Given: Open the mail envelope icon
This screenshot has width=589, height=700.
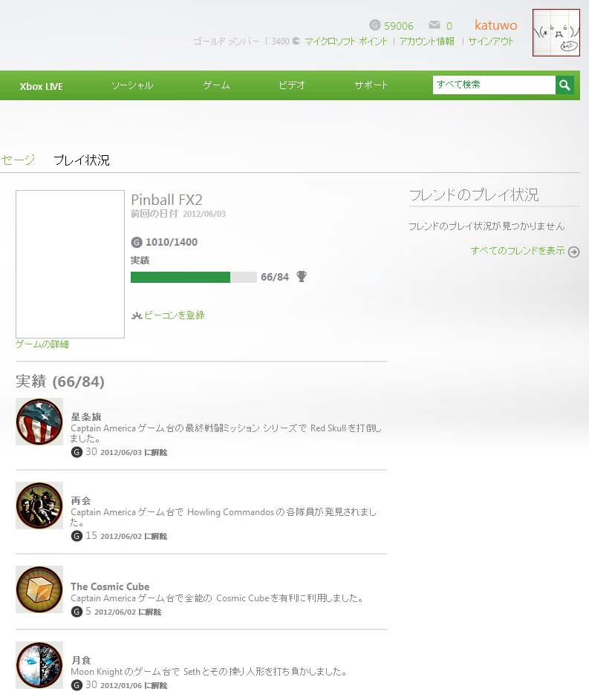Looking at the screenshot, I should [434, 25].
